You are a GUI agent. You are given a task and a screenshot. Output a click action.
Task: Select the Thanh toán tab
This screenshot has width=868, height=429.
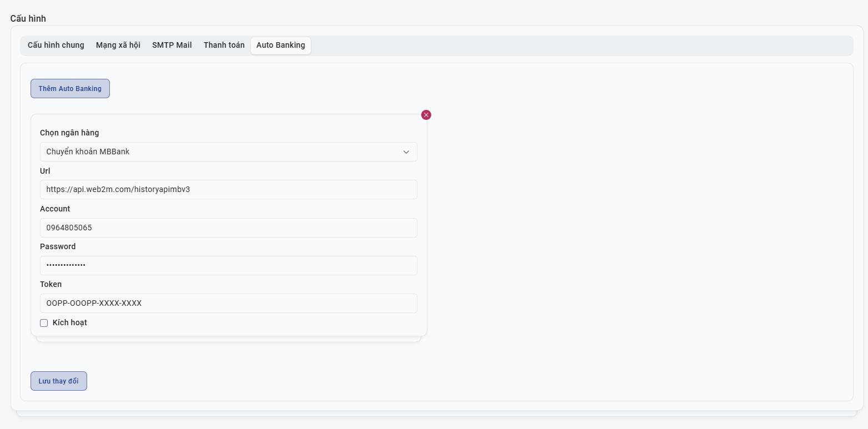pyautogui.click(x=224, y=46)
